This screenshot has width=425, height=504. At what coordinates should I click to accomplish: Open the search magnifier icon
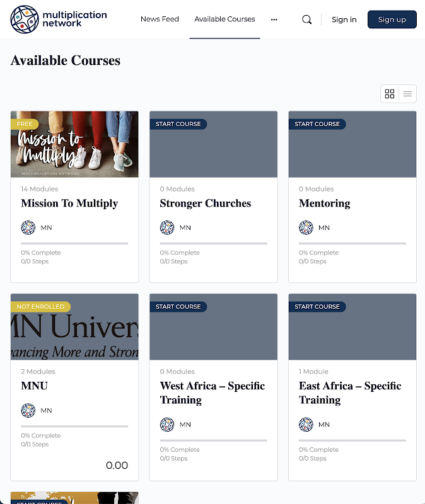click(307, 20)
